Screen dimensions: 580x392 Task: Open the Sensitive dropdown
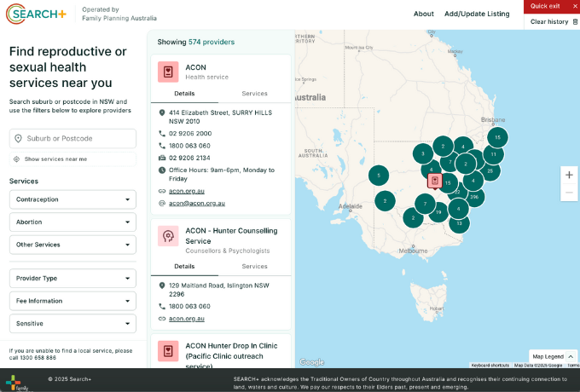pyautogui.click(x=72, y=323)
